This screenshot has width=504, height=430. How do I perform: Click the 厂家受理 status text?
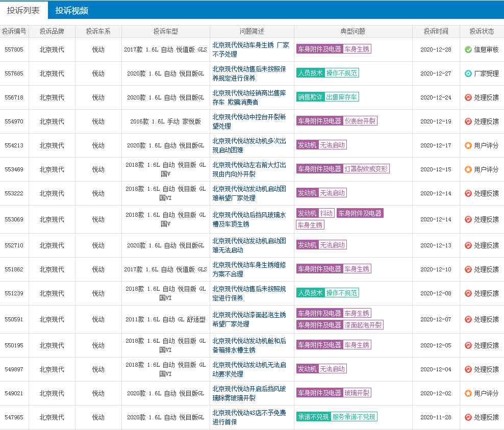click(486, 73)
